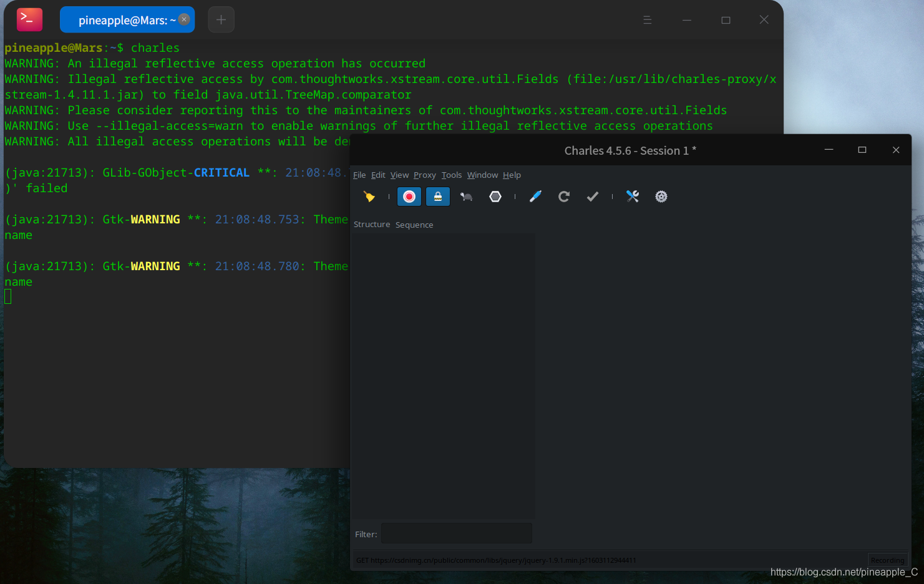Open the File menu in Charles
This screenshot has height=584, width=924.
[359, 175]
